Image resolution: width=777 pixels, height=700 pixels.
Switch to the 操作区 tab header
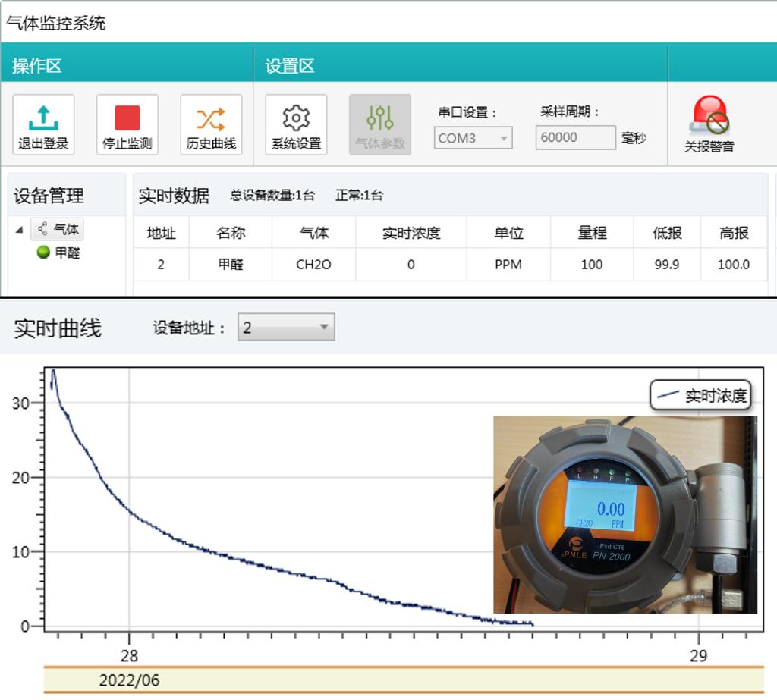(36, 66)
